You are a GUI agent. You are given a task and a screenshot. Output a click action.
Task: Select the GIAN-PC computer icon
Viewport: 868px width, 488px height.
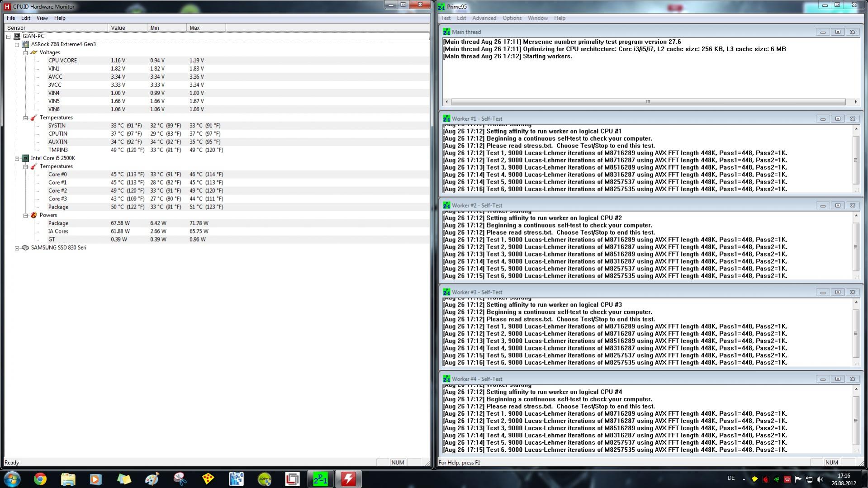coord(17,36)
